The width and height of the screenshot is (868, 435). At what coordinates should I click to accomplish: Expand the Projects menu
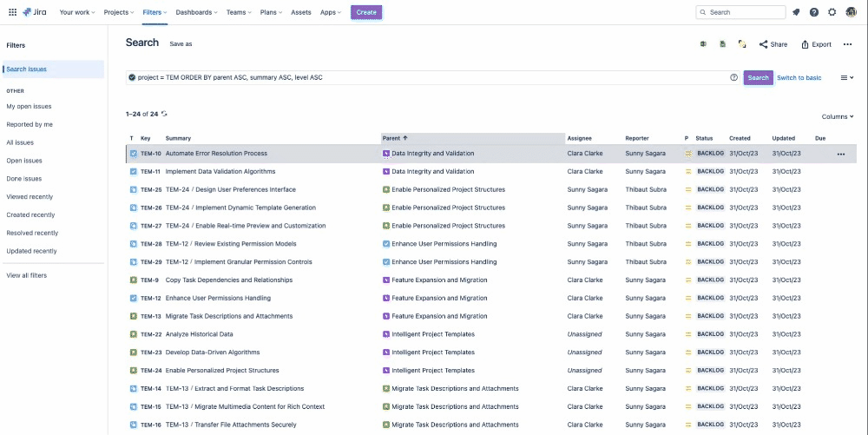pos(116,12)
